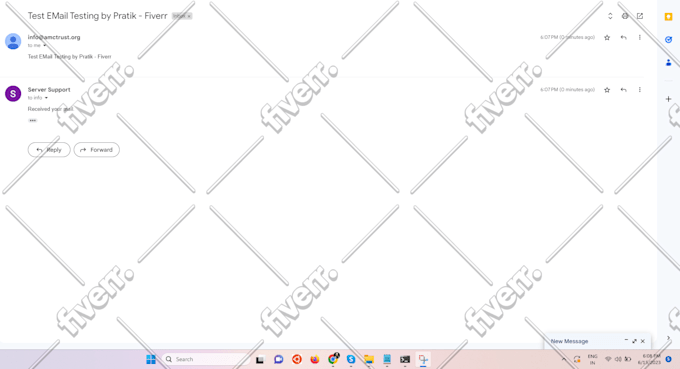Open Skype from the taskbar
680x369 pixels.
[x=351, y=359]
